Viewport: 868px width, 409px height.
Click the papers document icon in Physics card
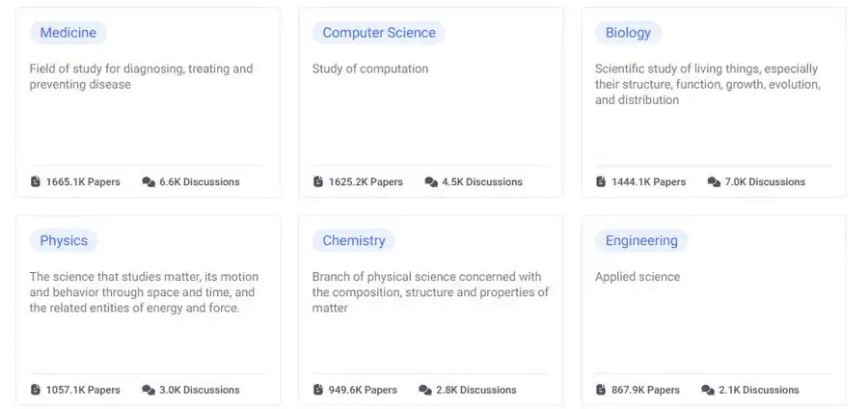pyautogui.click(x=36, y=390)
